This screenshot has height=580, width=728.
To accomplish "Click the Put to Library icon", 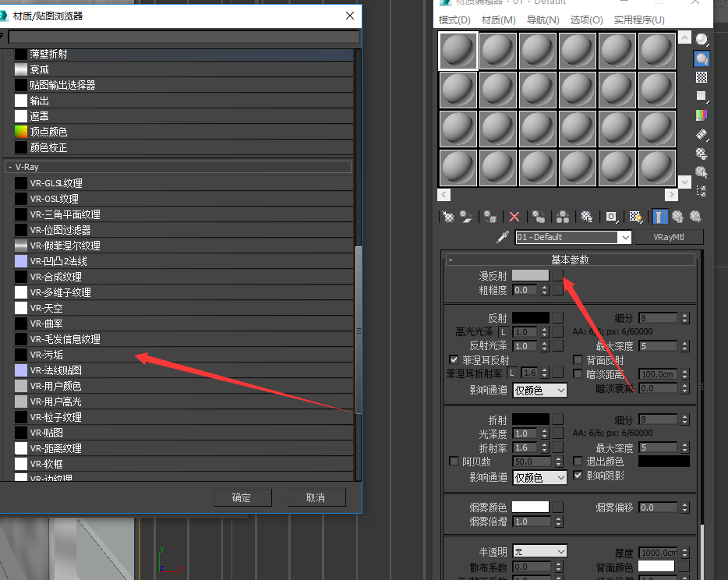I will pyautogui.click(x=586, y=217).
